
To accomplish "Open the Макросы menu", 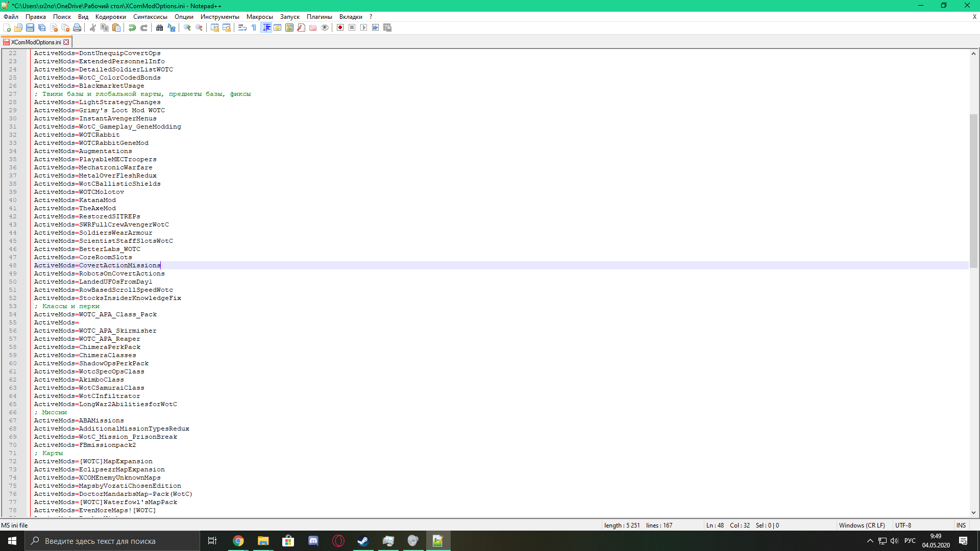I will click(260, 17).
